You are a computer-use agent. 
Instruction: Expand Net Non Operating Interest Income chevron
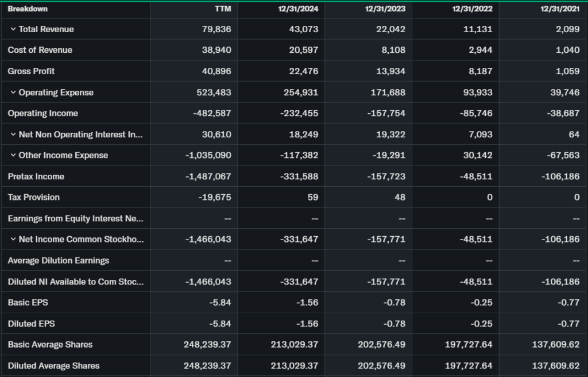point(13,134)
